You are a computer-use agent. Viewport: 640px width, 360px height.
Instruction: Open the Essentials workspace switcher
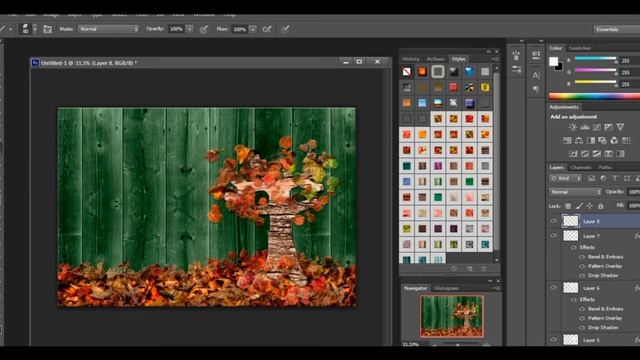(616, 29)
